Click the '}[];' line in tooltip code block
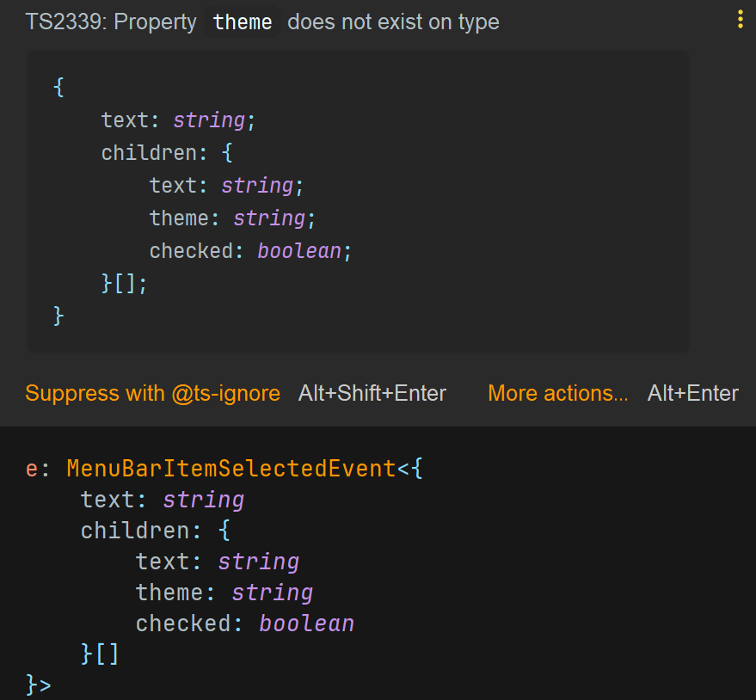 (x=125, y=284)
